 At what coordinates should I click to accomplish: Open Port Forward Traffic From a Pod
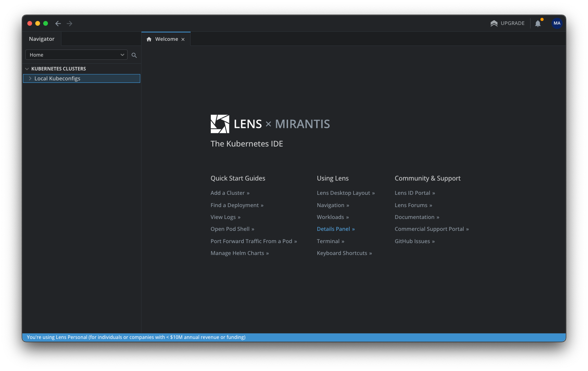(x=254, y=241)
